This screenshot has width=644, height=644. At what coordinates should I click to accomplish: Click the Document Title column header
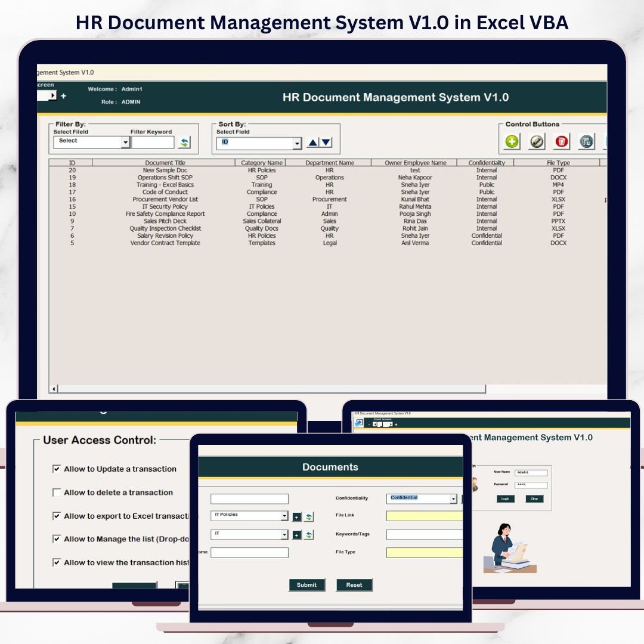[x=165, y=163]
